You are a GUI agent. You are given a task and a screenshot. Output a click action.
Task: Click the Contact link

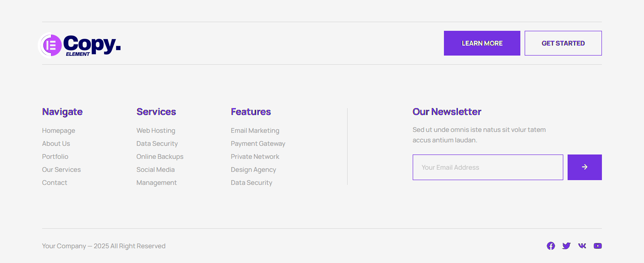[54, 182]
